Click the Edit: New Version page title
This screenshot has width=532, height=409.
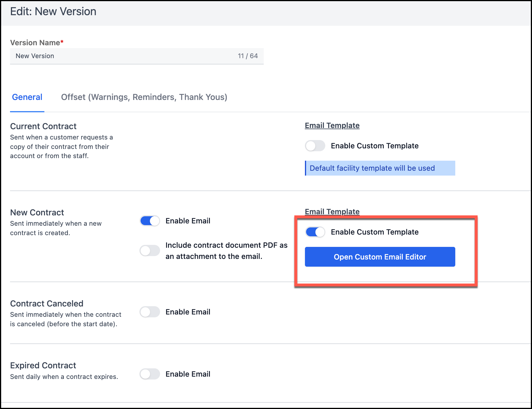pos(53,12)
